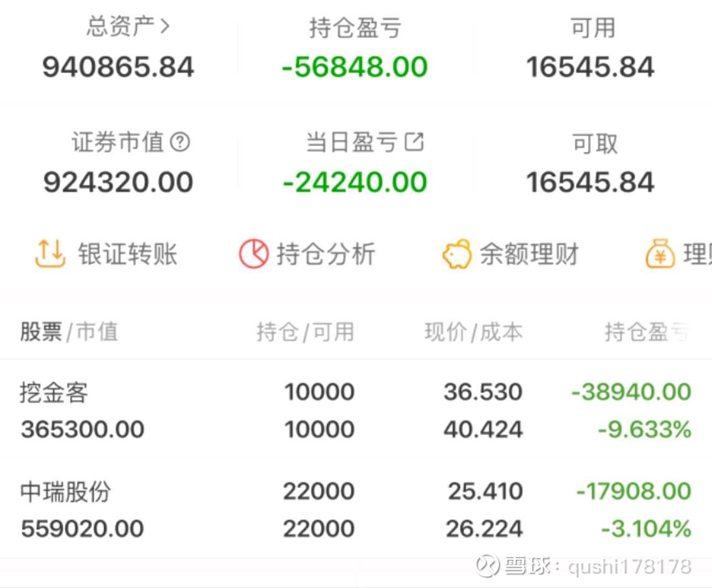Viewport: 712px width, 588px height.
Task: Sort by 持仓盈亏 column header
Action: tap(646, 332)
